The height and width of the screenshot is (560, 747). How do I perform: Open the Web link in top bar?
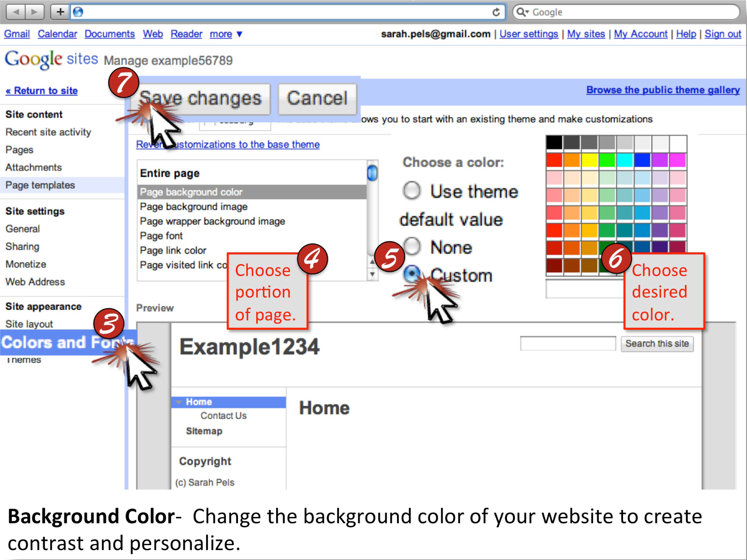coord(153,34)
